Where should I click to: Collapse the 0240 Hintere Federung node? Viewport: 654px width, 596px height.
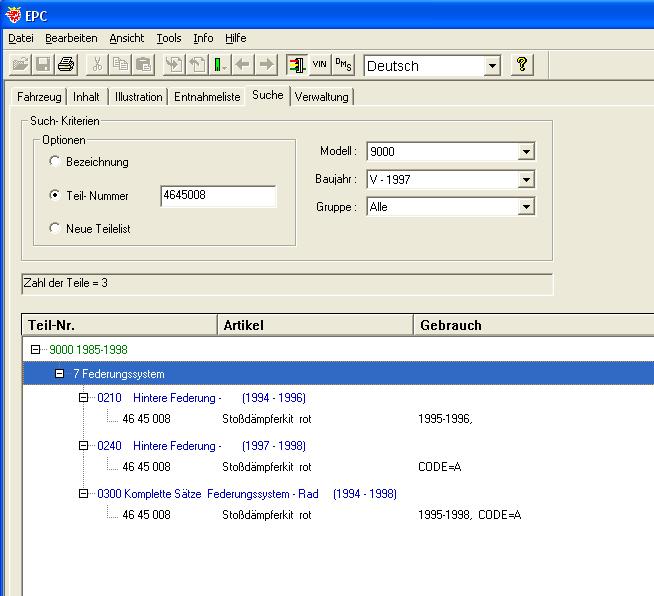(83, 445)
